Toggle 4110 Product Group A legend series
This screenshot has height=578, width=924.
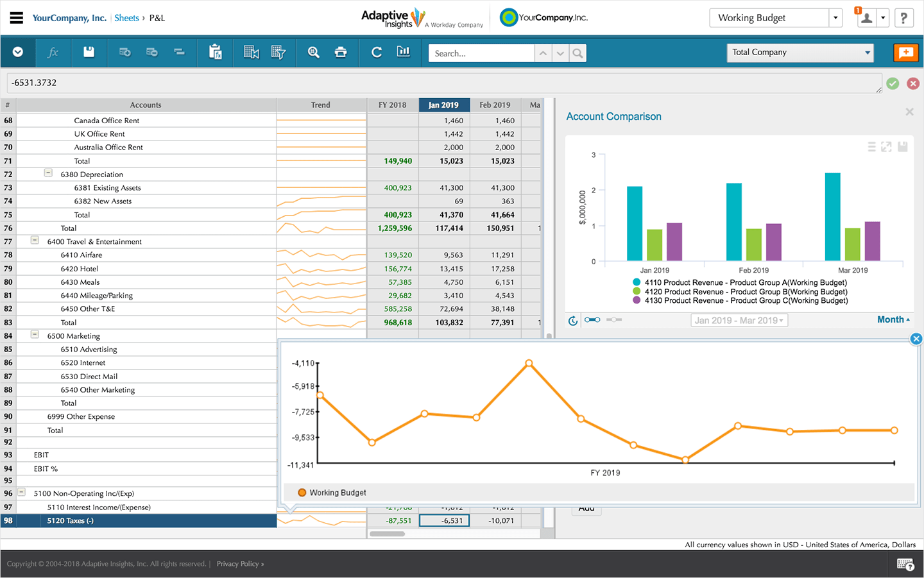tap(739, 282)
